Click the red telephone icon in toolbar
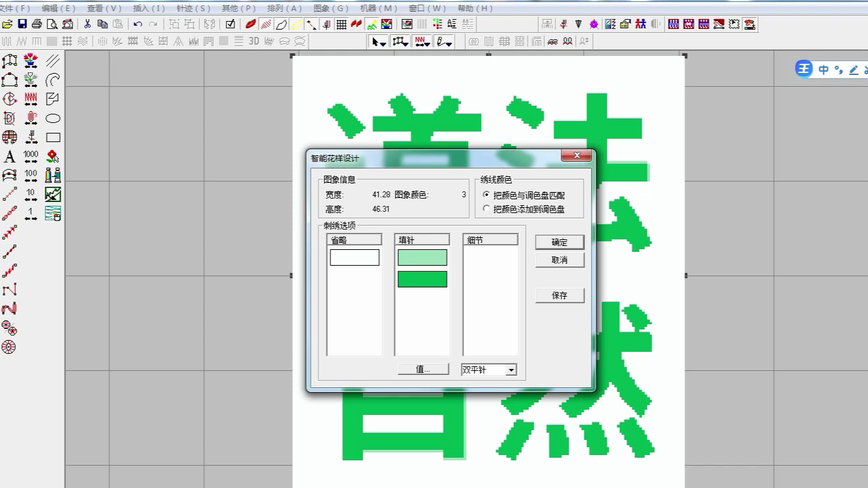Viewport: 868px width, 488px height. tap(750, 24)
